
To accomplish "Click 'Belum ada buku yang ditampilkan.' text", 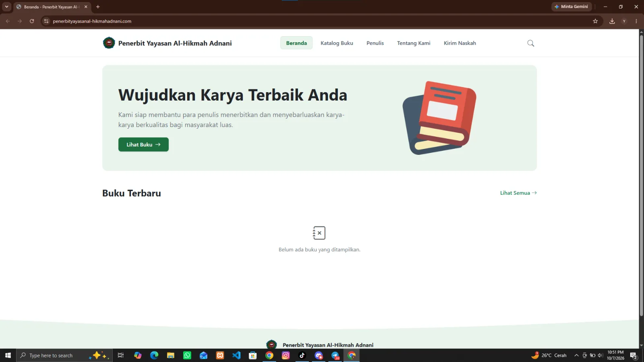I will pyautogui.click(x=319, y=249).
